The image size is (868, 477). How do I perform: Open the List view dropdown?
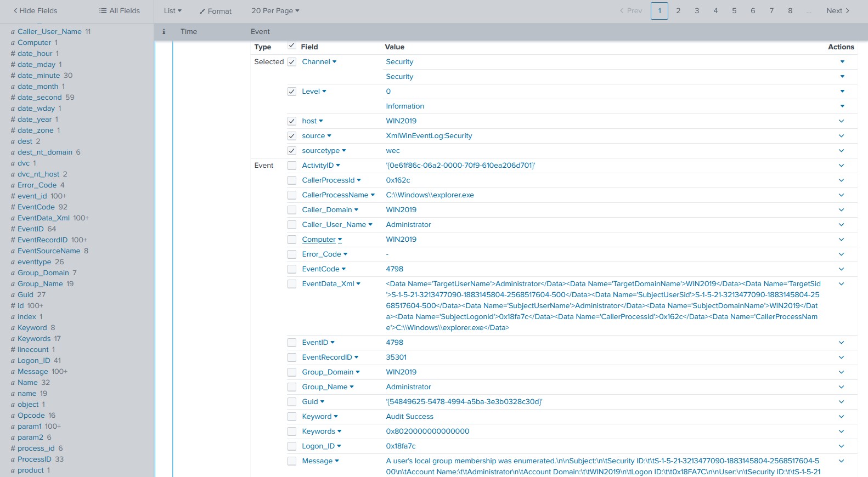(173, 11)
